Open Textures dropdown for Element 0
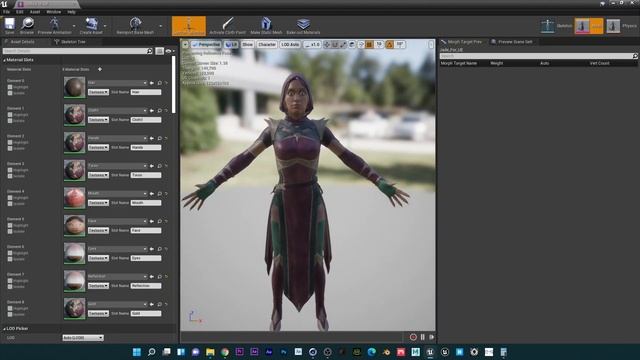Viewport: 640px width, 360px height. pyautogui.click(x=98, y=92)
